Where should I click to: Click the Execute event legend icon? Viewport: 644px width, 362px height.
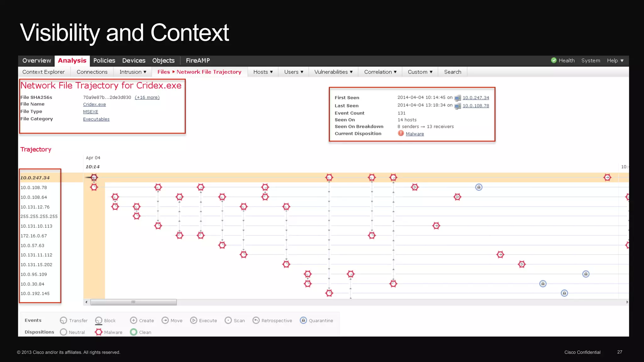click(193, 320)
